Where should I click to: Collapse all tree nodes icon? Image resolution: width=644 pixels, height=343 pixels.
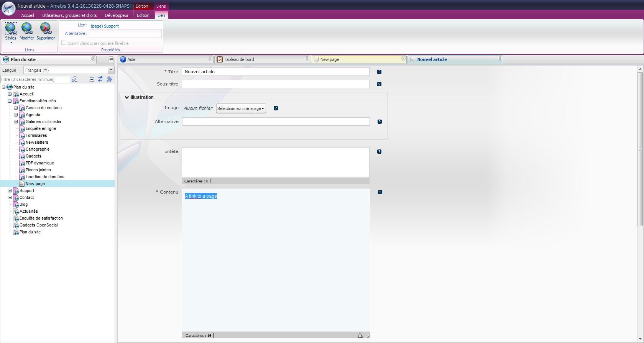(x=91, y=79)
